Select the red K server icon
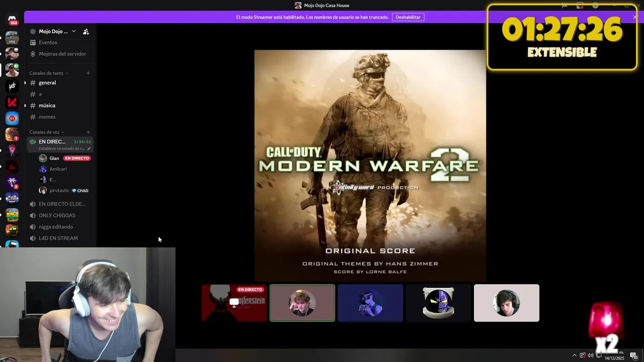Image resolution: width=644 pixels, height=362 pixels. click(12, 102)
